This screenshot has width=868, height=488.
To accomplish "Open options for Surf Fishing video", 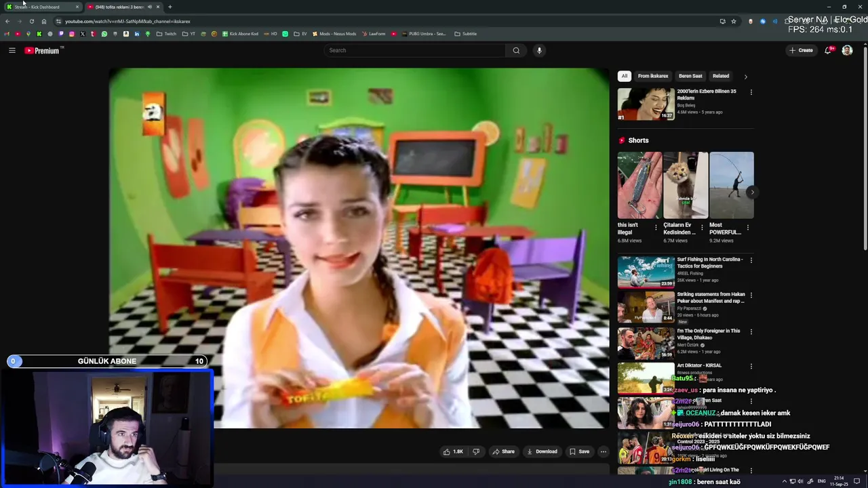I will click(x=751, y=260).
